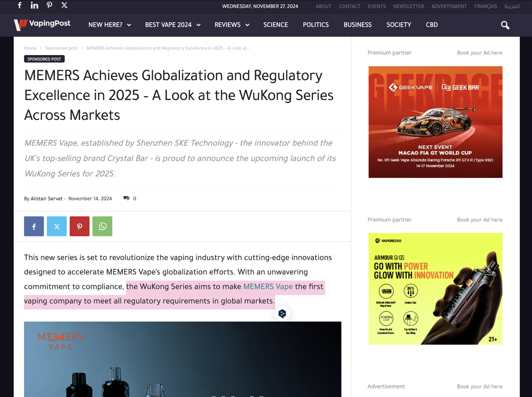Go to the CONTACT page
Image resolution: width=532 pixels, height=397 pixels.
(350, 6)
